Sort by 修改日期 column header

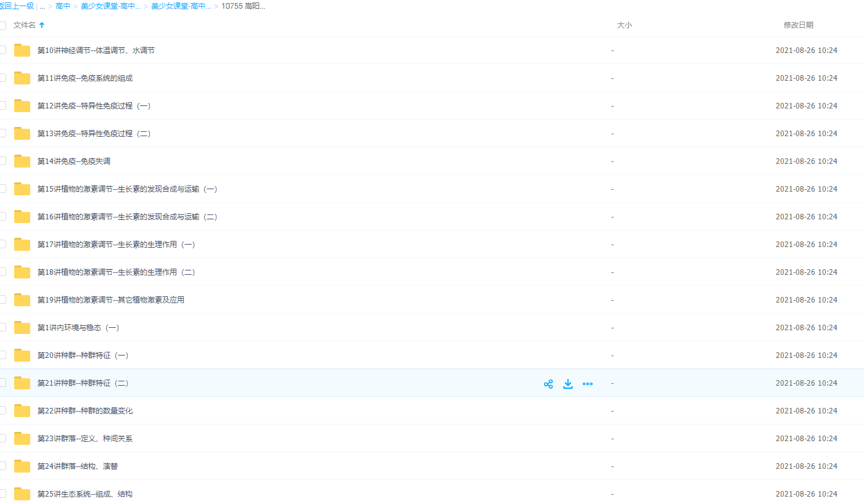[798, 25]
